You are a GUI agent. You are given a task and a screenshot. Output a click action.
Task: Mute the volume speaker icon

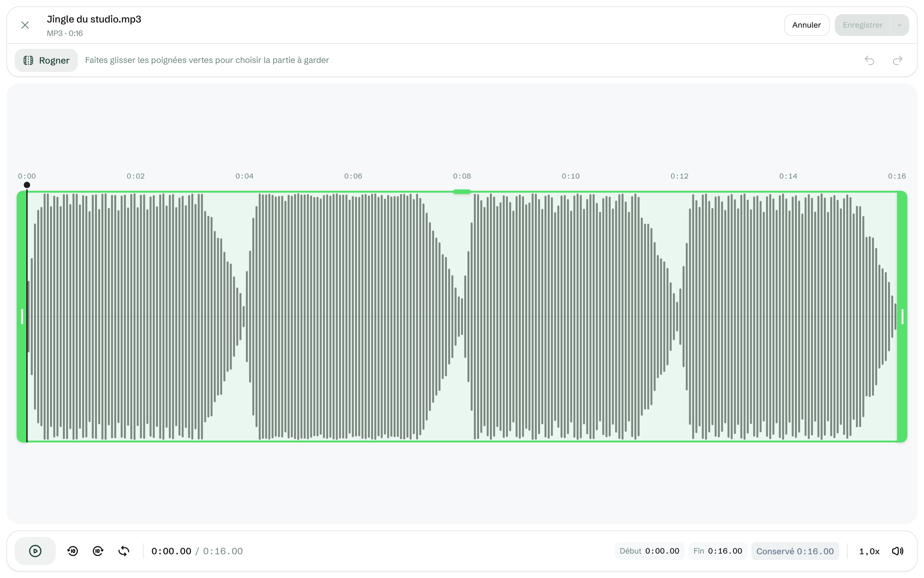(898, 551)
